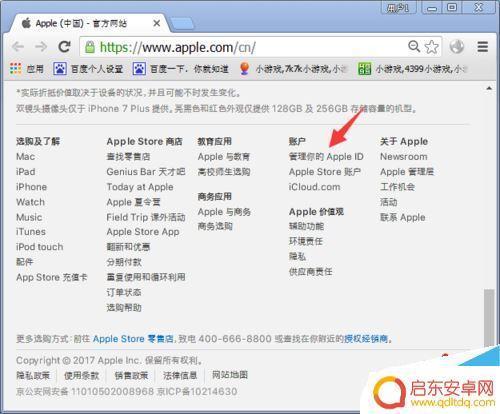Open the zoom magnifier icon in address bar
Viewport: 500px width, 414px height.
coord(414,46)
